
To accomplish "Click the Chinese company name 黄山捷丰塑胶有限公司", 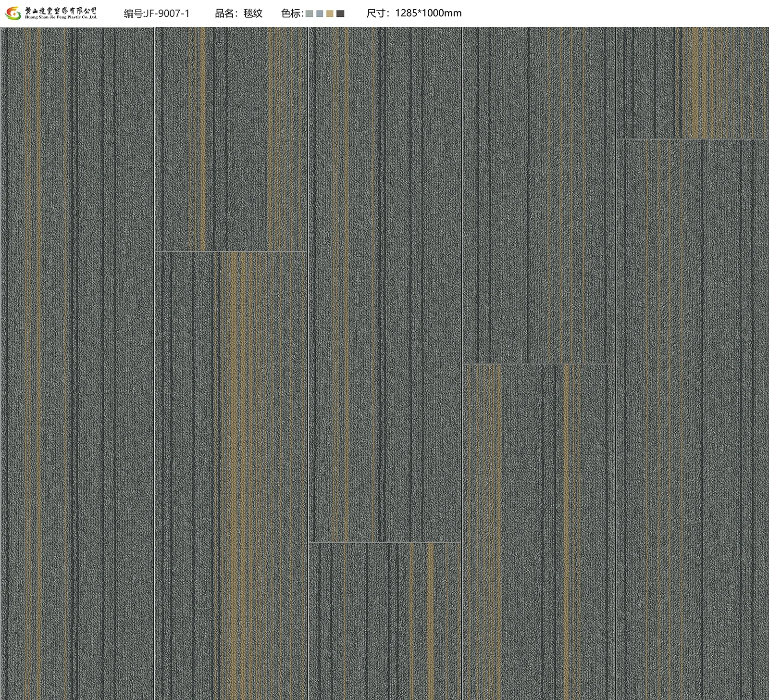I will 61,10.
